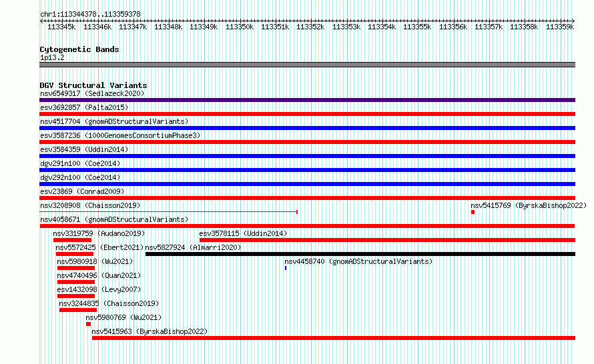Click the nsv5415769 (ByrskaBishop2022) label
594x364 pixels.
529,205
